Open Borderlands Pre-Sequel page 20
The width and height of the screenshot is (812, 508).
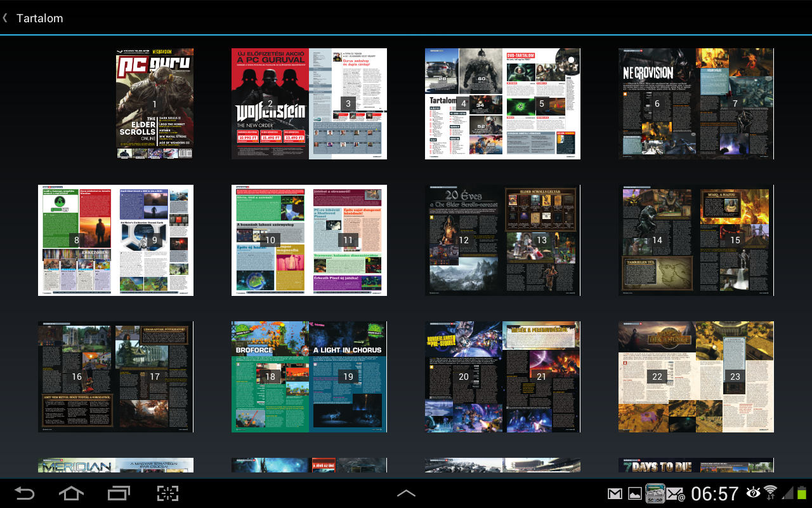click(x=464, y=377)
